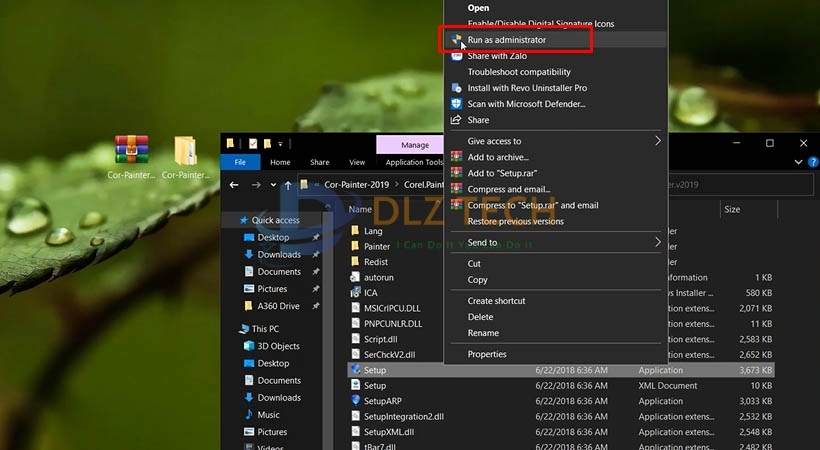Click Cor-Painter-2019 in the address bar
The height and width of the screenshot is (450, 820).
point(357,185)
